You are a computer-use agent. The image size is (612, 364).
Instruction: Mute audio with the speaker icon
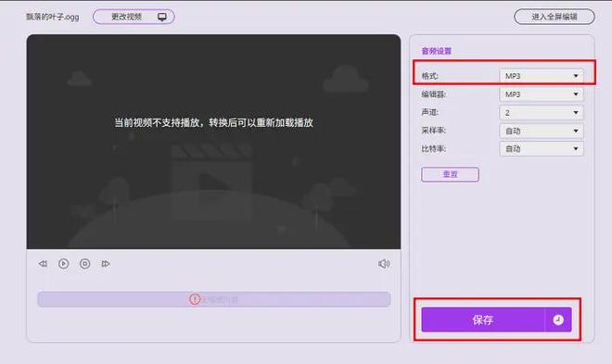point(384,264)
